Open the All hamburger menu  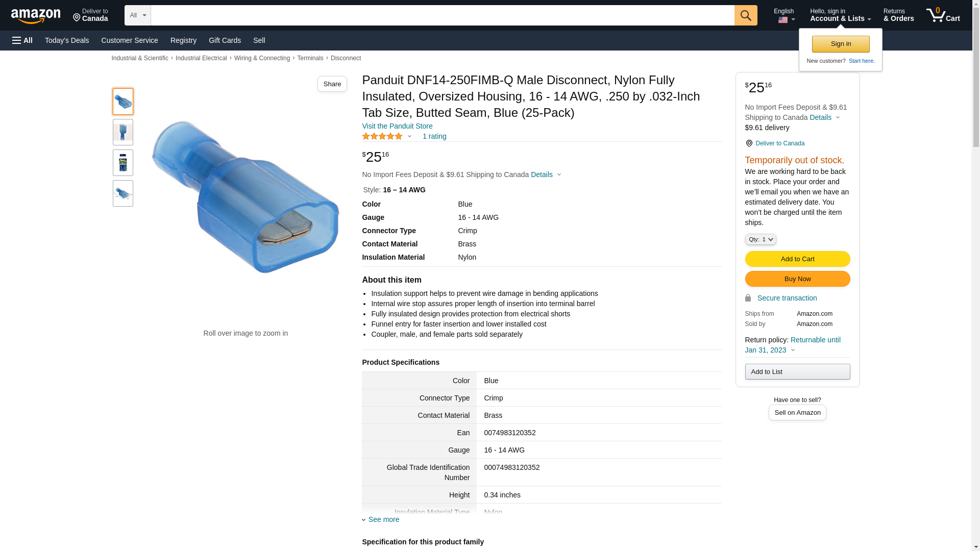(x=22, y=40)
